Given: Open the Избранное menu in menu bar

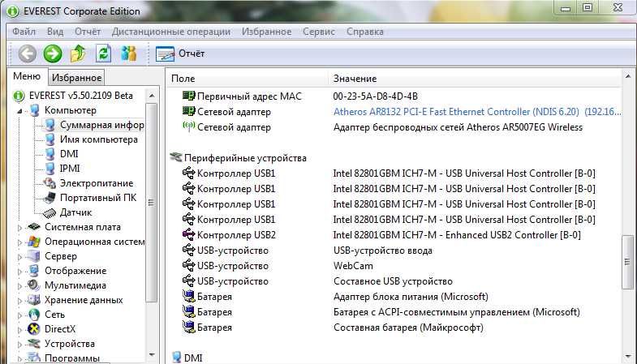Looking at the screenshot, I should [x=266, y=32].
